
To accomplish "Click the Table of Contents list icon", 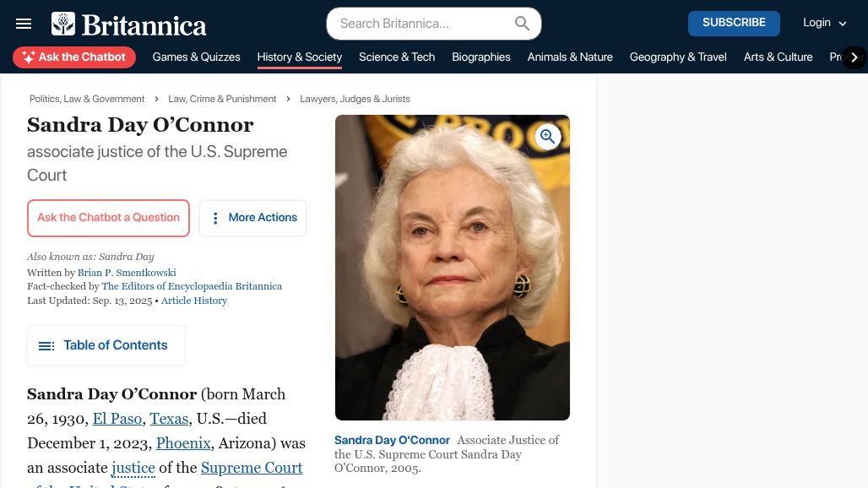I will 46,346.
